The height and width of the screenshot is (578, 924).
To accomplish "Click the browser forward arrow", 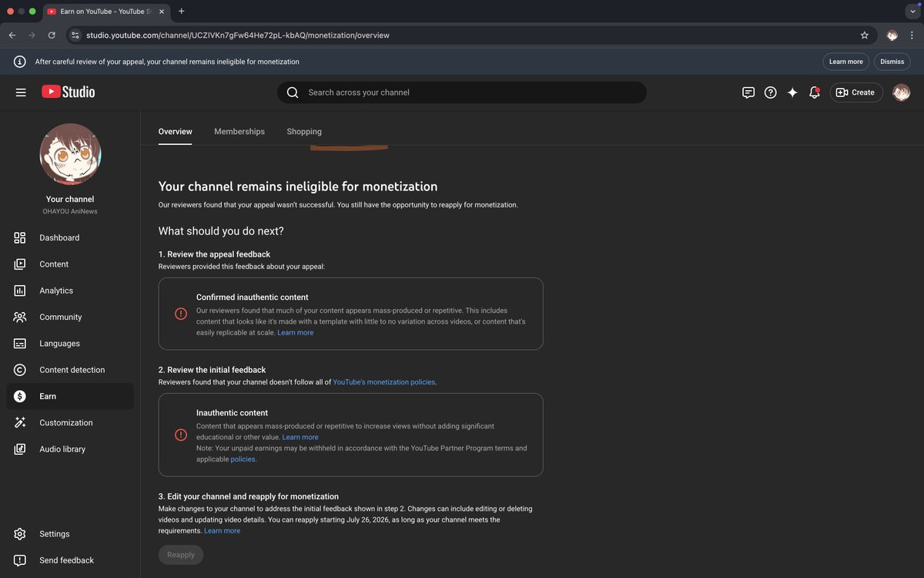I will 32,35.
